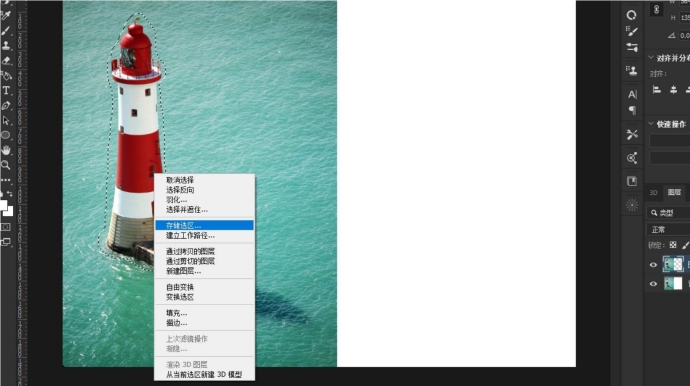
Task: Click the foreground color swatch
Action: coord(3,205)
